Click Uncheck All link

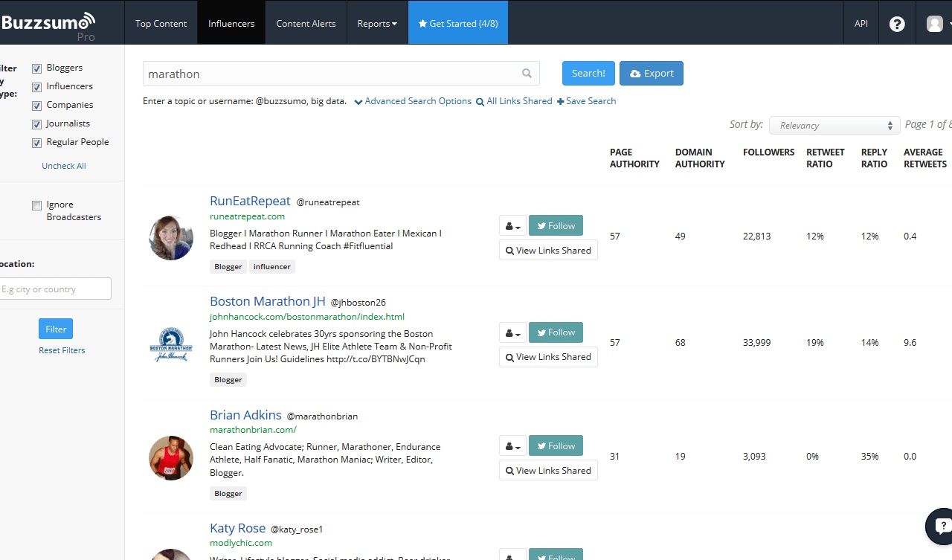point(64,166)
